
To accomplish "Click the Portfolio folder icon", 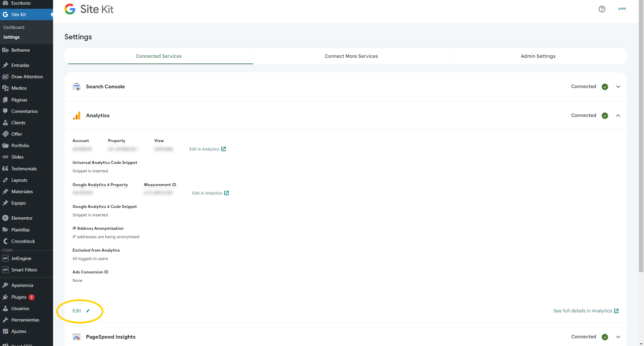I will 5,145.
